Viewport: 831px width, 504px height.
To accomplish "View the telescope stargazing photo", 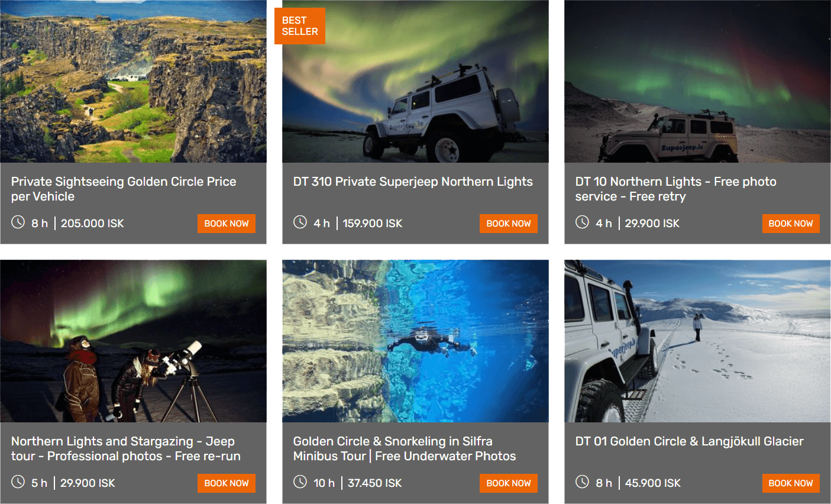I will [x=133, y=341].
